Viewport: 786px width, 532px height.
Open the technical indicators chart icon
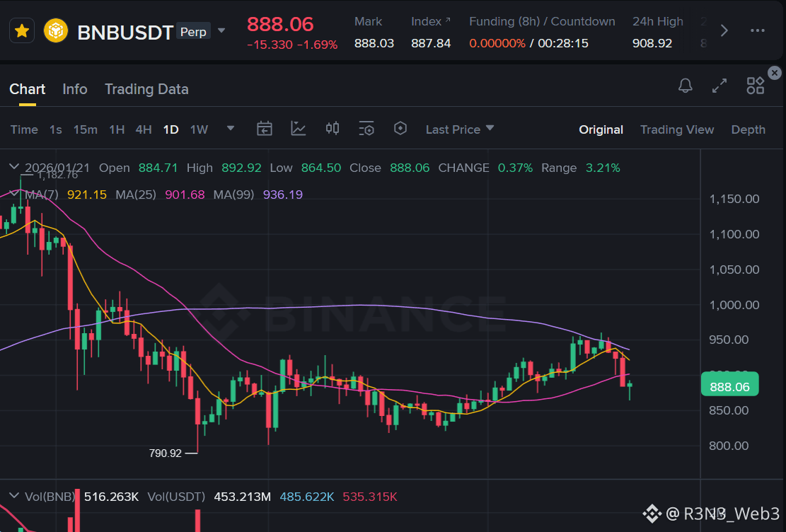[299, 129]
